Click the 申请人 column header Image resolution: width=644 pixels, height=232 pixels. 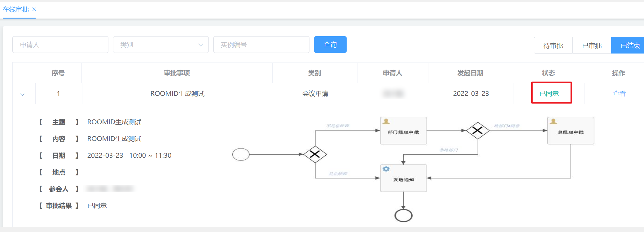click(x=392, y=73)
